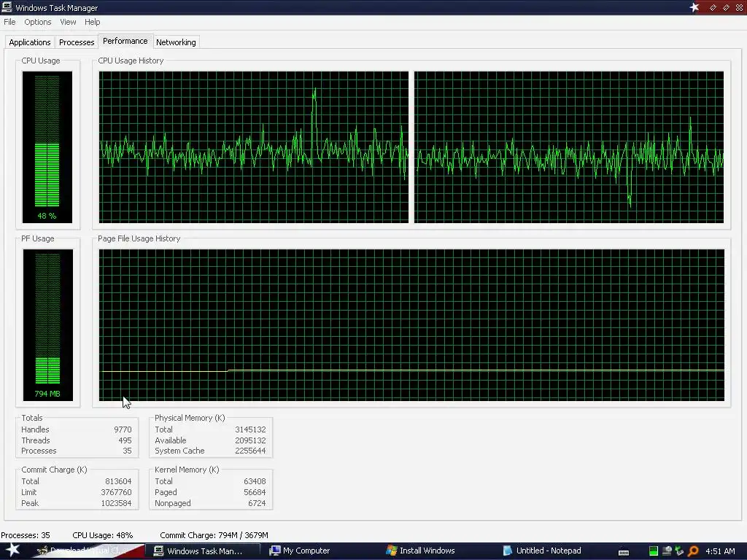Viewport: 747px width, 560px height.
Task: Select the Performance tab
Action: 125,42
